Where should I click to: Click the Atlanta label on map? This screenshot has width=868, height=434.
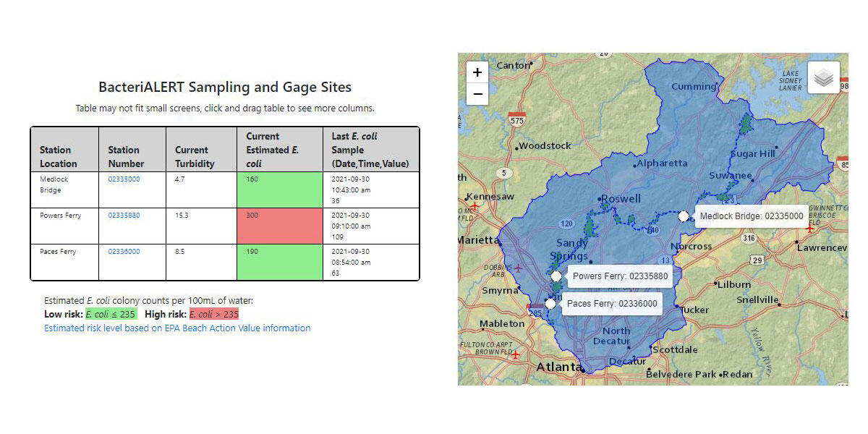(558, 367)
